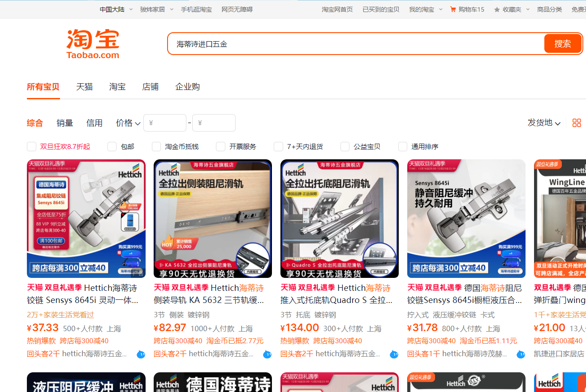Open 液压阻尼缓冲 product thumbnail in second row
Image resolution: width=586 pixels, height=392 pixels.
pos(86,382)
